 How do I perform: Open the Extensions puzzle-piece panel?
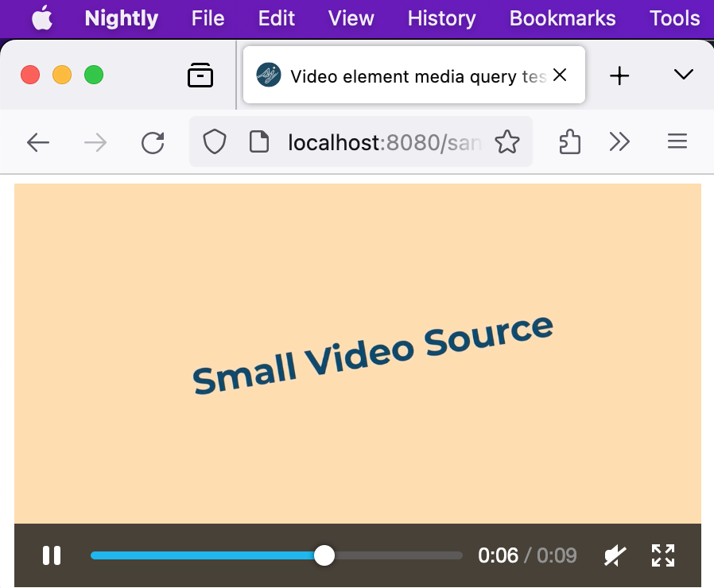569,141
